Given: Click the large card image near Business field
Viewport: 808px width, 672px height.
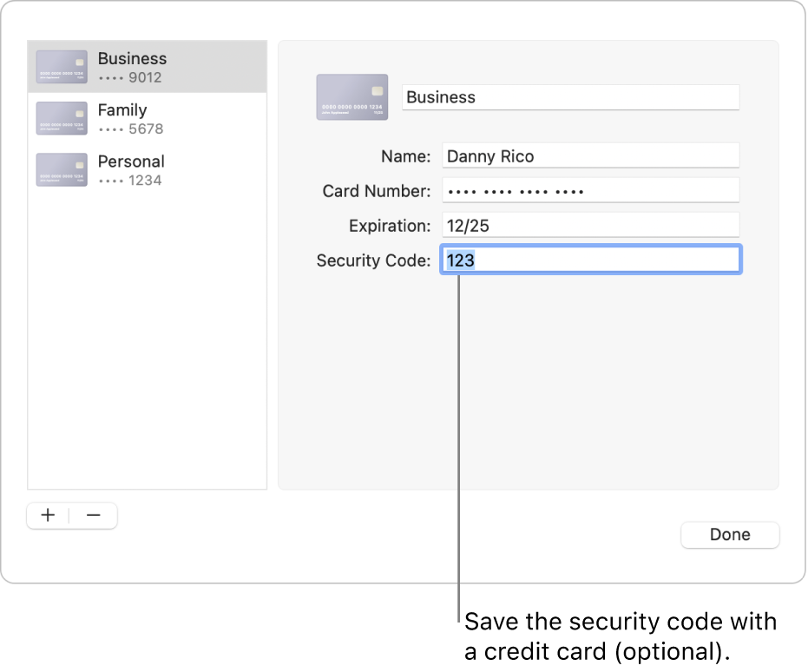Looking at the screenshot, I should coord(351,97).
